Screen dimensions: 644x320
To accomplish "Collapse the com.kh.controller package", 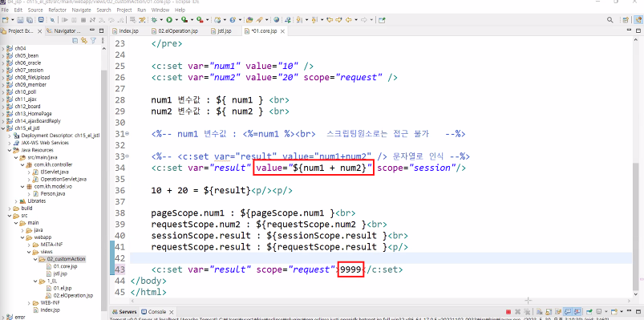I will (22, 164).
